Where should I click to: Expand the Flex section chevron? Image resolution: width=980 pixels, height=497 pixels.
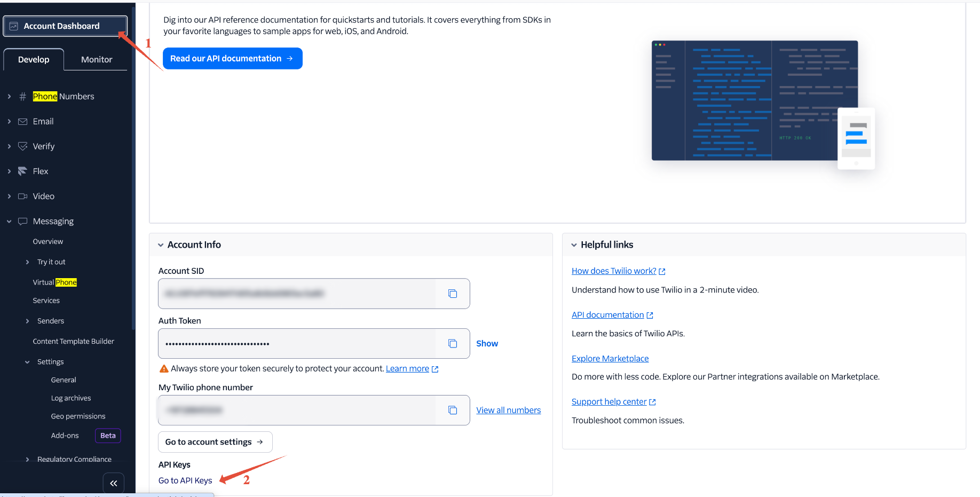(9, 171)
